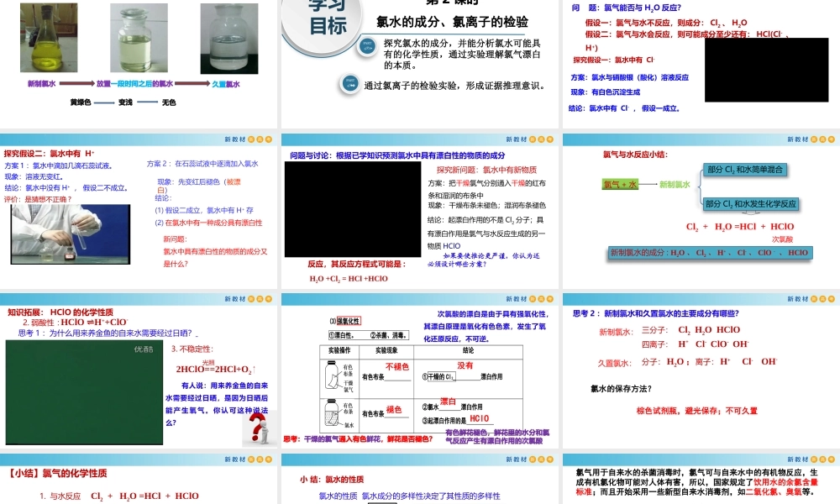Image resolution: width=840 pixels, height=504 pixels.
Task: Click the red label 次氯酸 under the equation
Action: (x=782, y=239)
